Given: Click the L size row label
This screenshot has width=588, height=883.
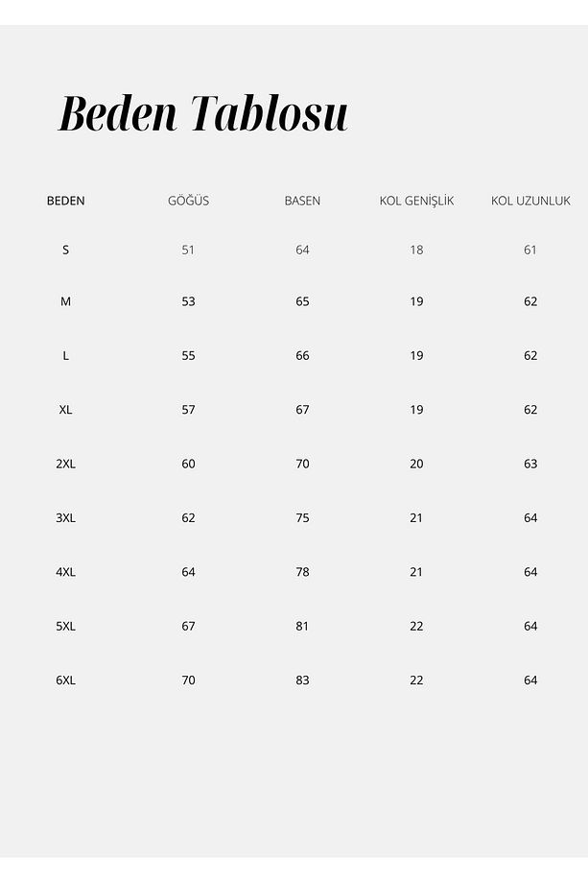Looking at the screenshot, I should click(x=66, y=356).
